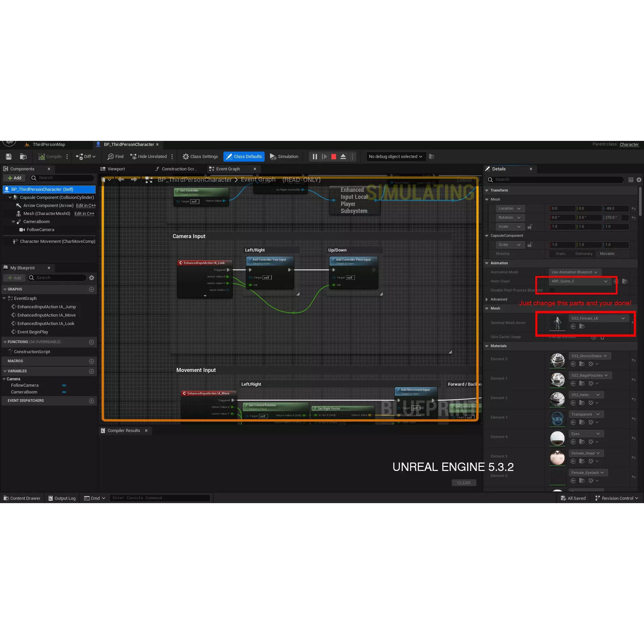The width and height of the screenshot is (644, 644).
Task: Add a new variable with VARIABLES plus icon
Action: (x=92, y=371)
